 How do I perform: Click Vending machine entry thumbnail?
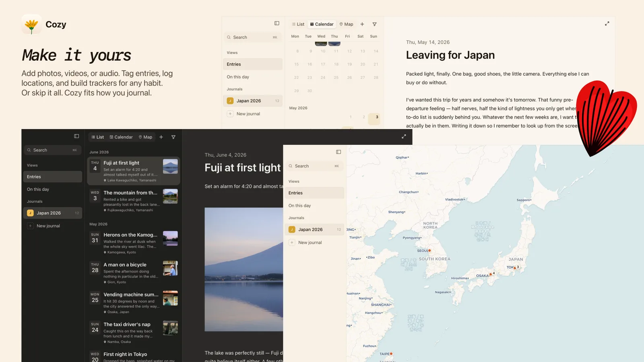point(170,298)
